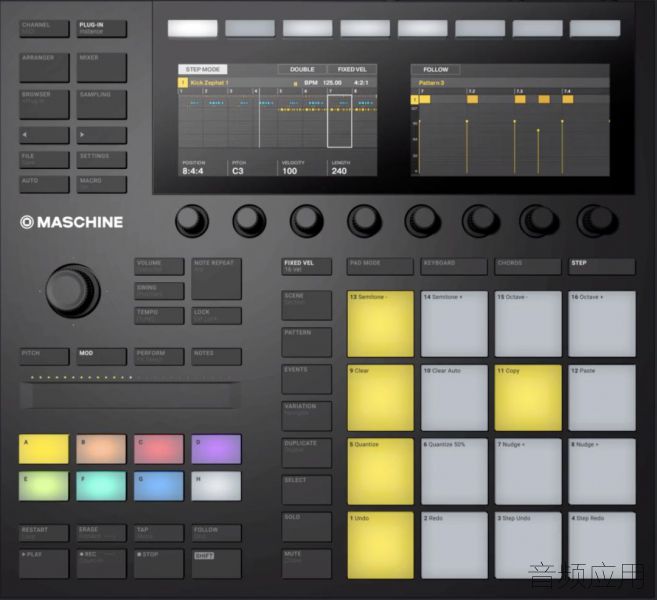Viewport: 657px width, 600px height.
Task: Open the CHANNEL view
Action: pos(44,28)
